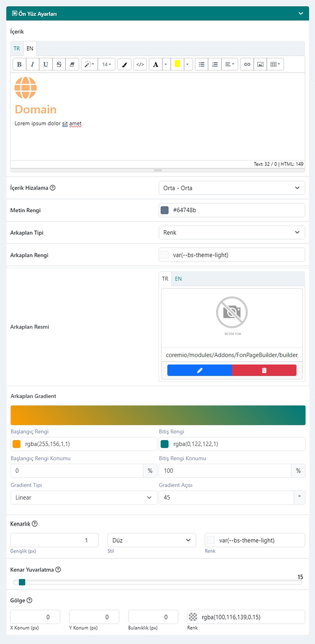Toggle bold formatting in the editor
315x644 pixels.
pyautogui.click(x=19, y=64)
